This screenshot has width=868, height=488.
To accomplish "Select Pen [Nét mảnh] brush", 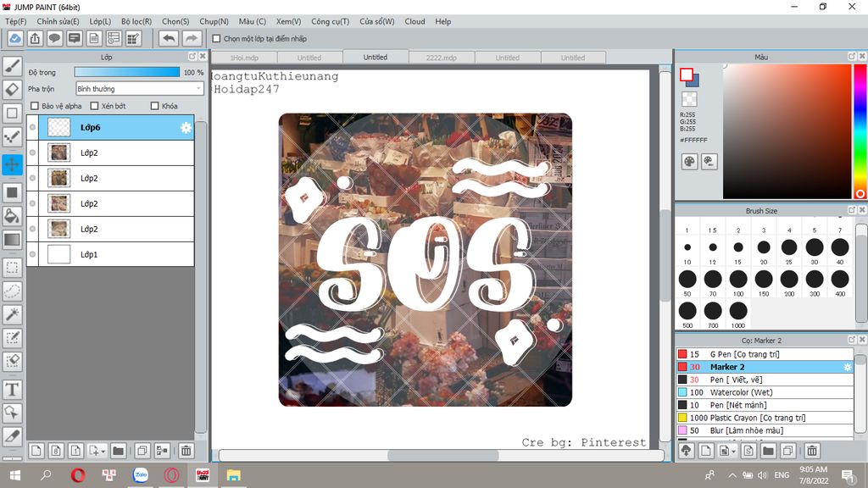I will point(765,405).
